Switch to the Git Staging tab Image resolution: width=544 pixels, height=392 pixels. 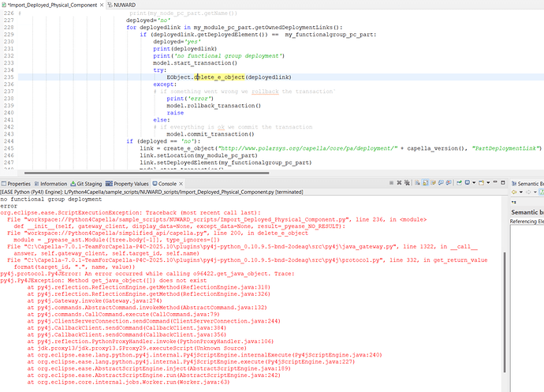[x=86, y=184]
